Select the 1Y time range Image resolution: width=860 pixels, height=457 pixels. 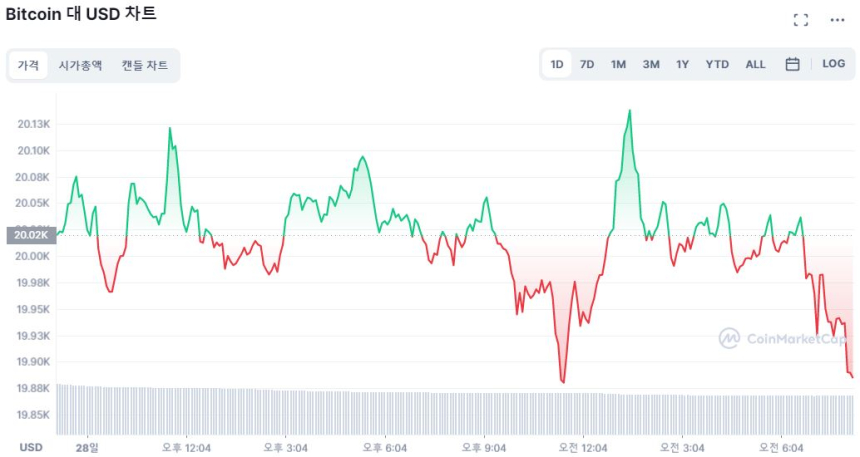coord(682,64)
